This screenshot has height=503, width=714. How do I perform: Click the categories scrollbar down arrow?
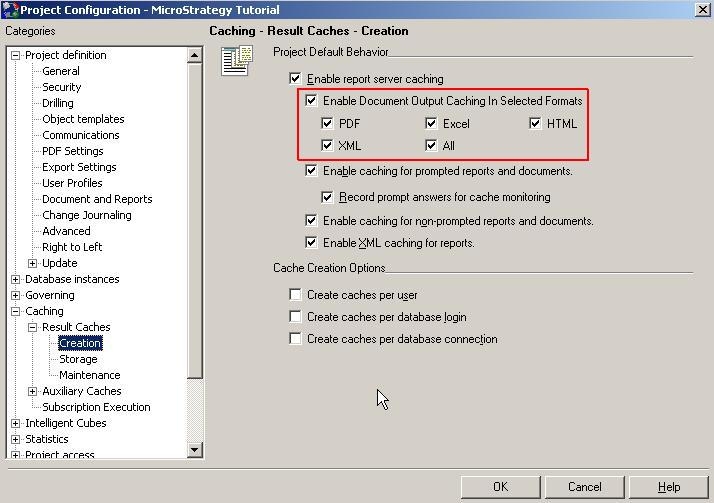194,450
